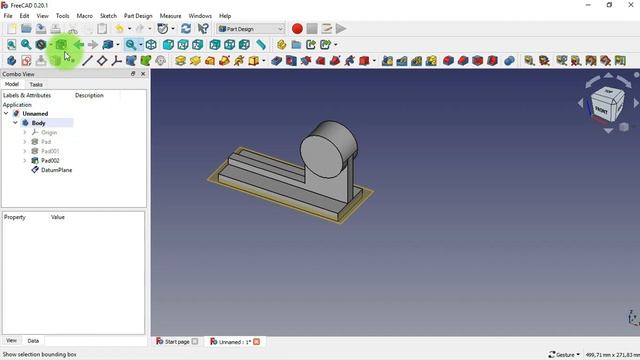The height and width of the screenshot is (360, 640).
Task: Create a local coordinate system
Action: 117,61
